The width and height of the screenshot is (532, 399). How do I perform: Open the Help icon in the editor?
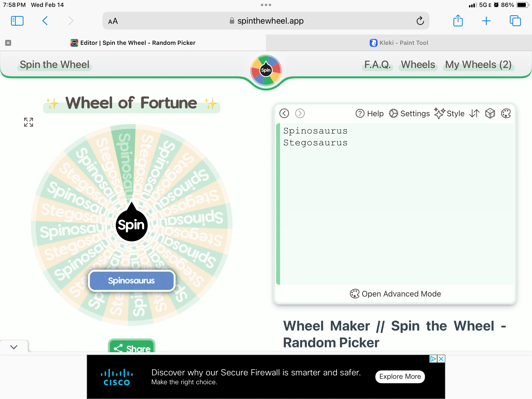click(x=370, y=114)
